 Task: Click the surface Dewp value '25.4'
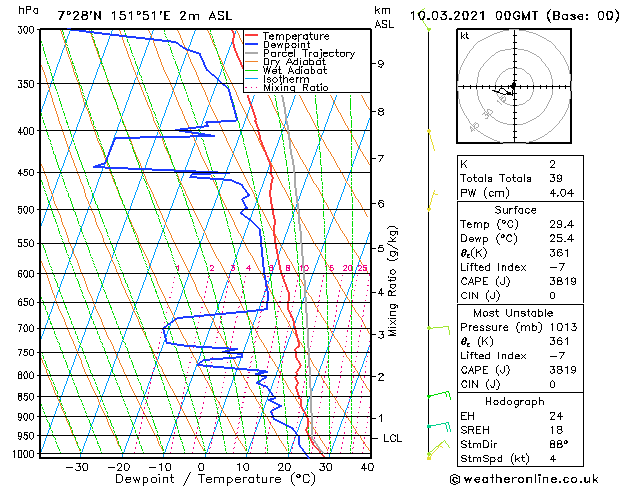(x=562, y=239)
